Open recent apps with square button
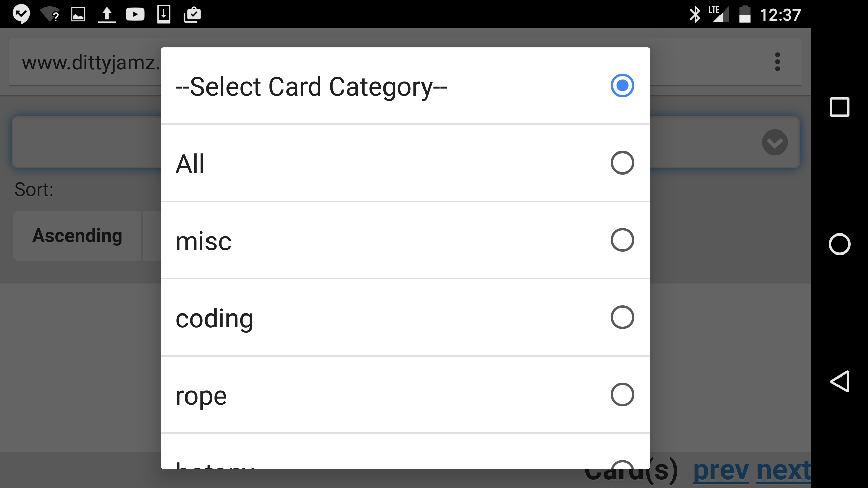The height and width of the screenshot is (488, 868). tap(840, 107)
